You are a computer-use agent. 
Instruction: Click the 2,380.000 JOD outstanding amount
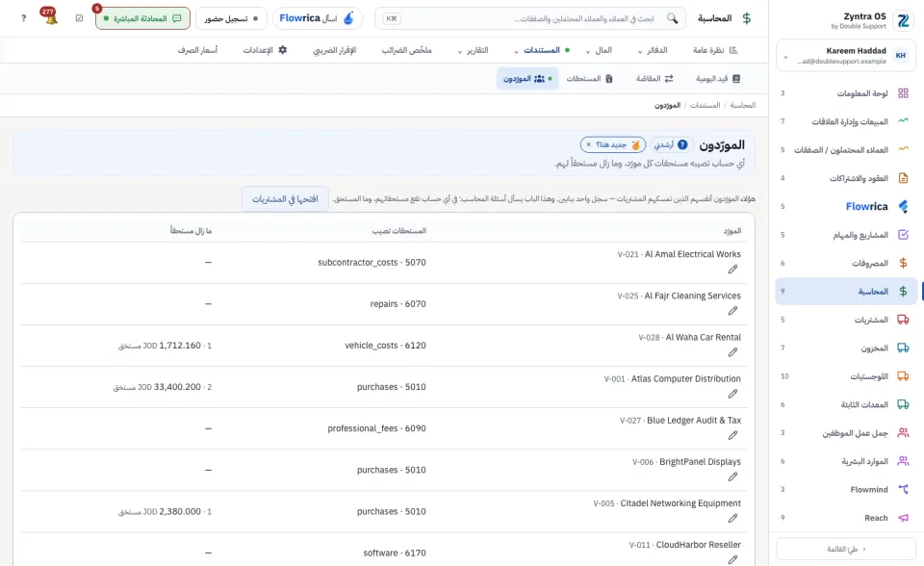click(x=165, y=512)
